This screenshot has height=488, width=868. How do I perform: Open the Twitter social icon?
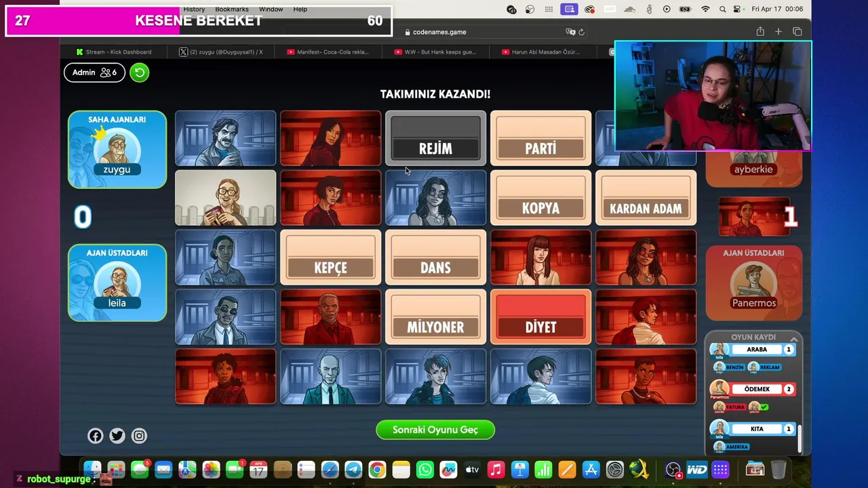click(117, 436)
